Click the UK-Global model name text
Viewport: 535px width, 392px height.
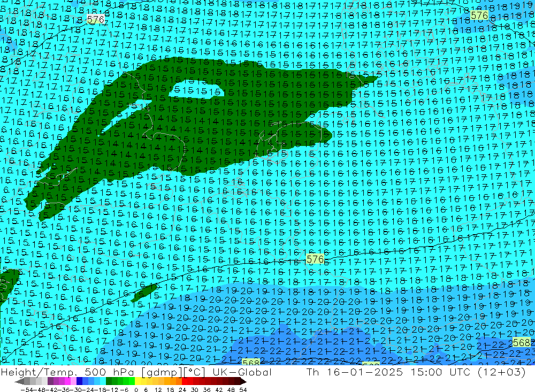point(242,372)
